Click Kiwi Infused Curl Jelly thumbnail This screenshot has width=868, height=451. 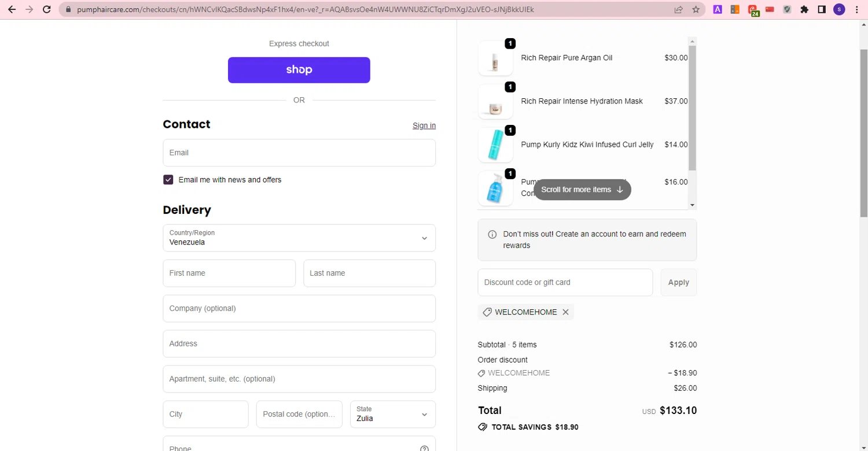pyautogui.click(x=495, y=145)
